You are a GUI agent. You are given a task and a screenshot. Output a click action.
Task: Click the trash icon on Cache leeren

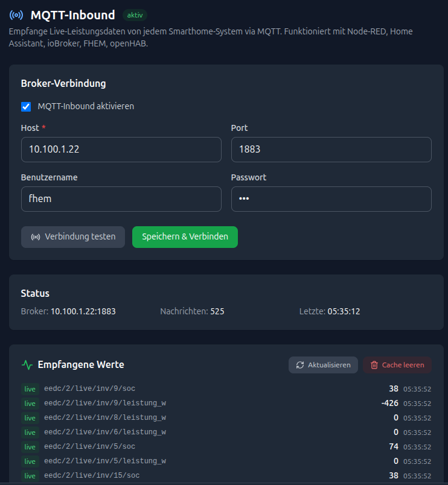(374, 365)
